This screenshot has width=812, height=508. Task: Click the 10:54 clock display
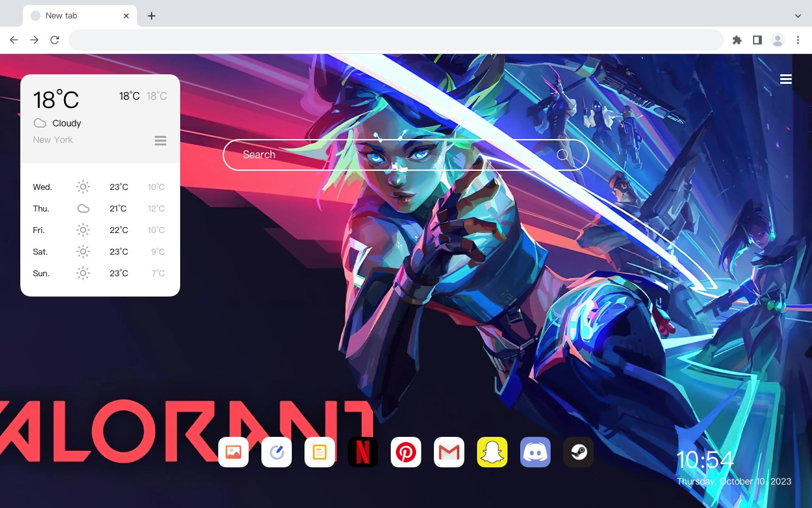(x=705, y=460)
